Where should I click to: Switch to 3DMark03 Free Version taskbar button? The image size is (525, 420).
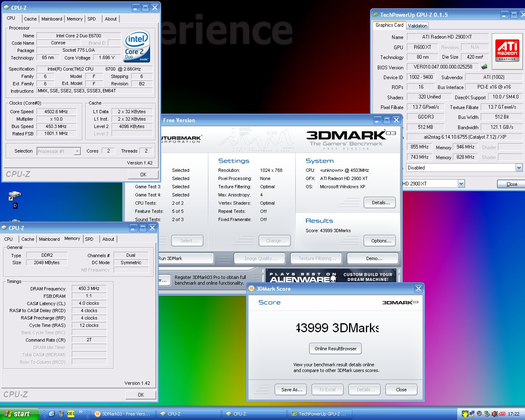pyautogui.click(x=123, y=414)
